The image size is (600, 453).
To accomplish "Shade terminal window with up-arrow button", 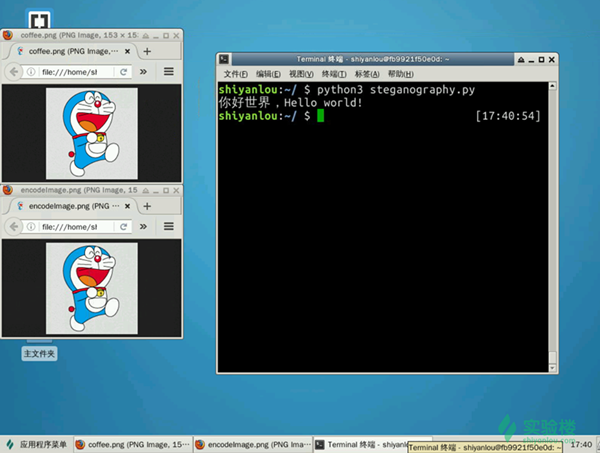I will pyautogui.click(x=521, y=60).
